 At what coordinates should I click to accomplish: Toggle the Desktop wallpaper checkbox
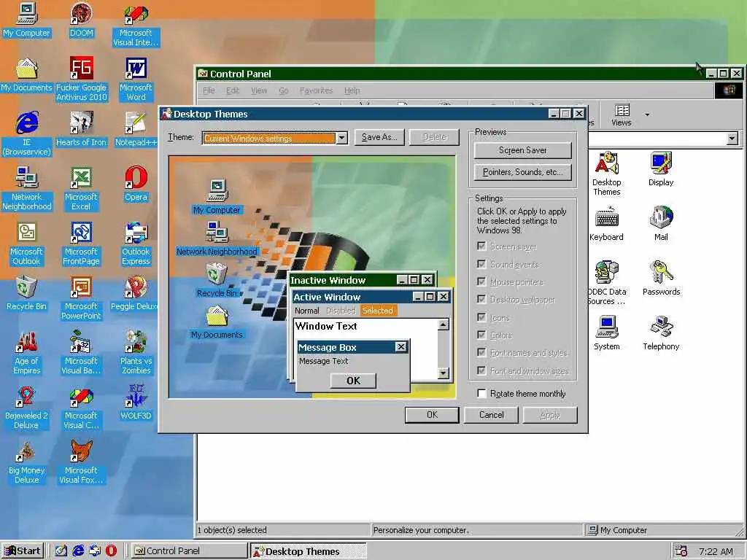click(x=481, y=299)
